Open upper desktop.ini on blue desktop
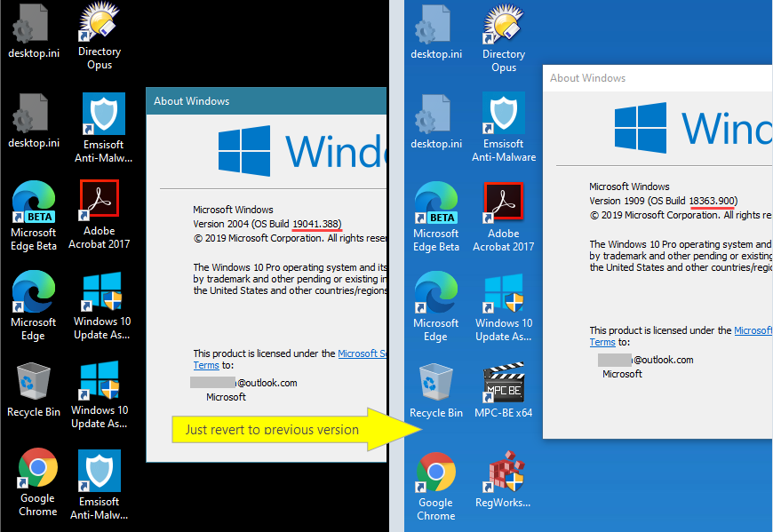 (x=436, y=33)
